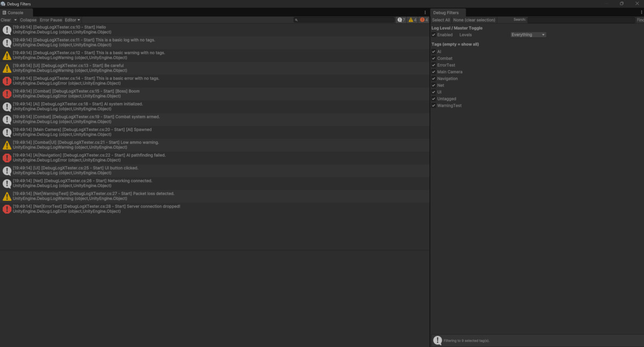Click the error icon on 'Server connection dropped!' entry

pos(6,209)
